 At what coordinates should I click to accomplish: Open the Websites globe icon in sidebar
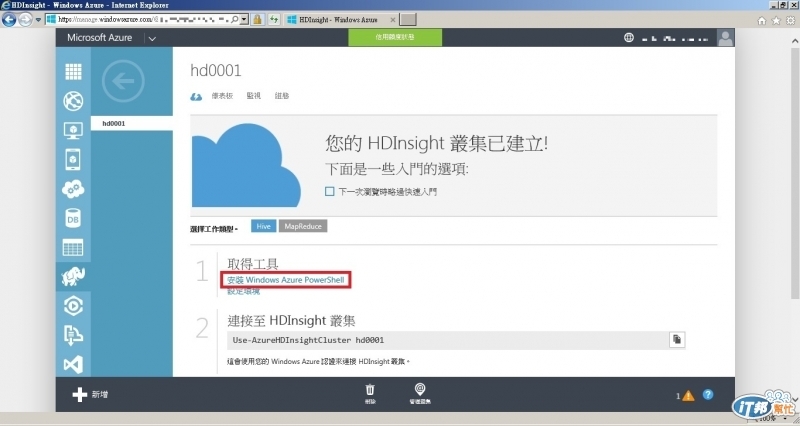(73, 101)
